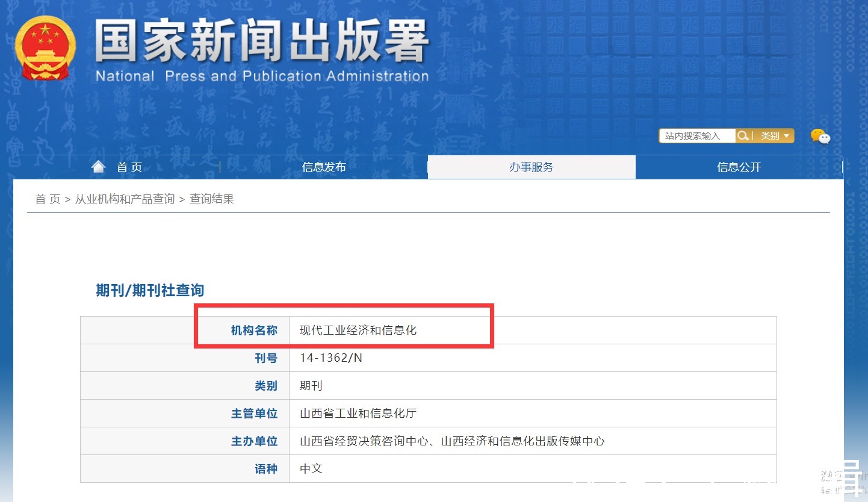Go to 首页 in the breadcrumb trail
The height and width of the screenshot is (502, 868).
click(48, 199)
